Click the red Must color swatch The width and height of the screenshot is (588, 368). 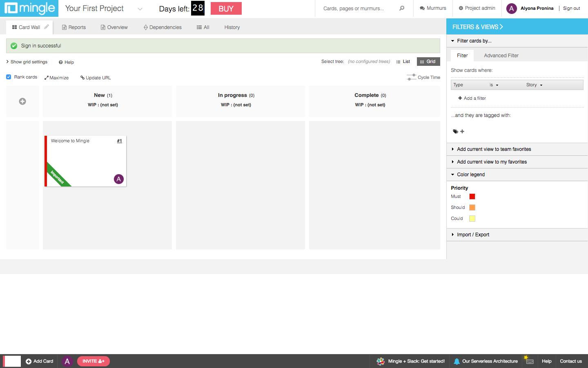472,197
